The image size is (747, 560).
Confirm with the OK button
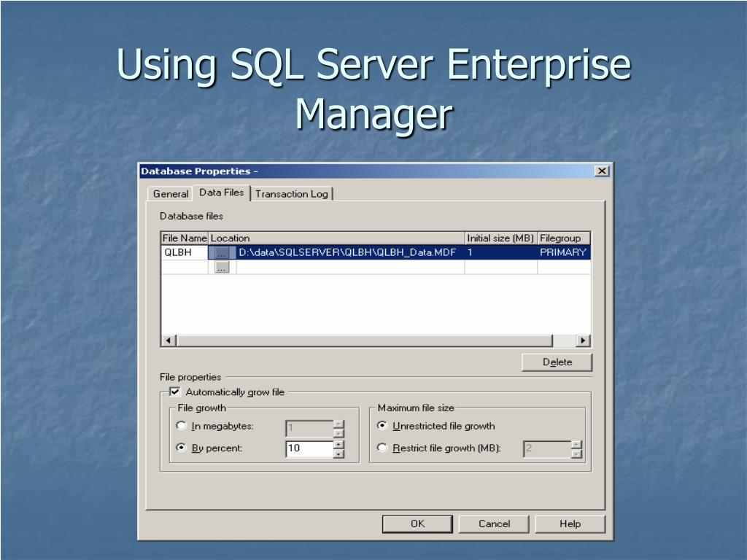point(417,524)
